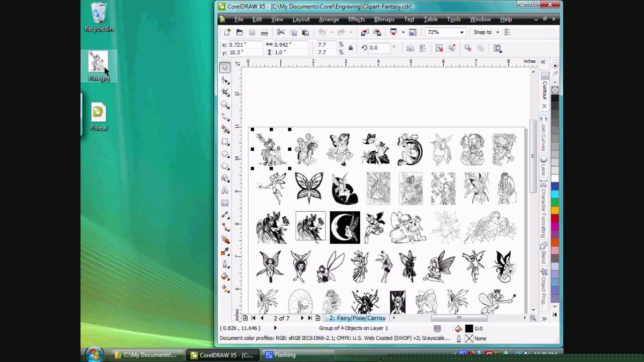Choose the Ellipse tool
The width and height of the screenshot is (644, 362).
(x=225, y=154)
